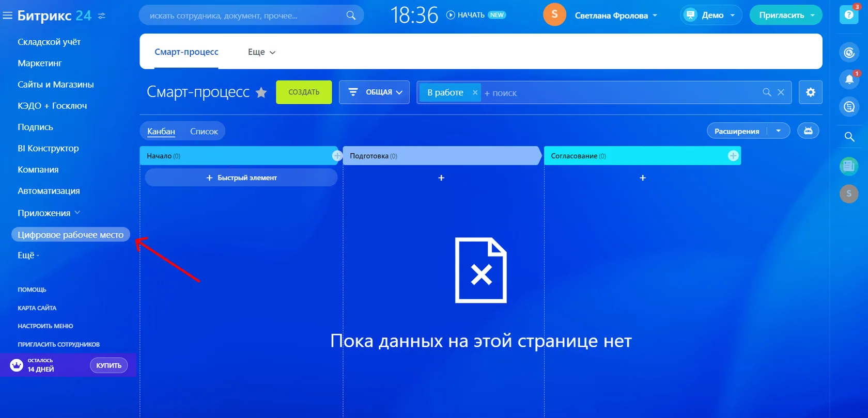Expand the Еще tab menu

(261, 52)
